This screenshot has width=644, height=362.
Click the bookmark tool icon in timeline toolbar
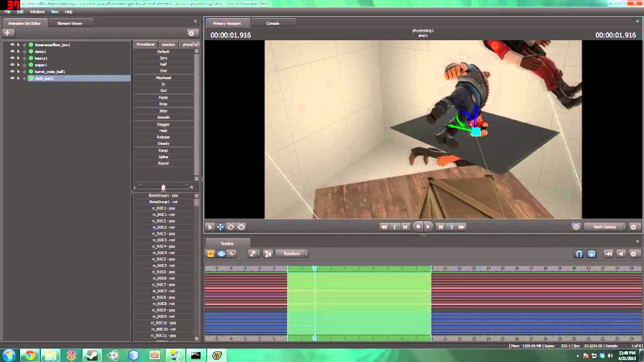tap(253, 254)
